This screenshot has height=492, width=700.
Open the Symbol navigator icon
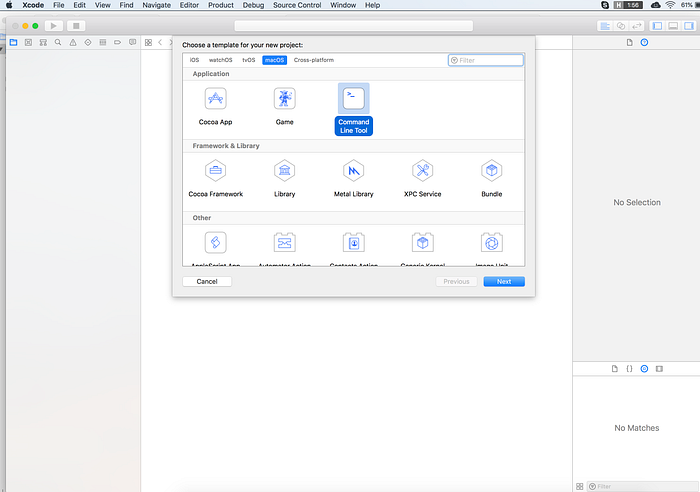[x=43, y=42]
